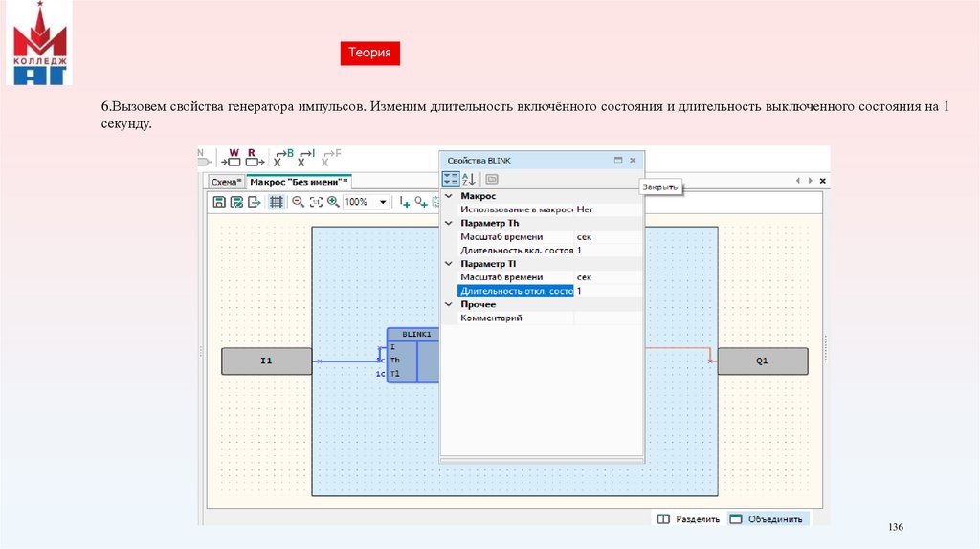Toggle categorized view in properties panel

(x=451, y=179)
